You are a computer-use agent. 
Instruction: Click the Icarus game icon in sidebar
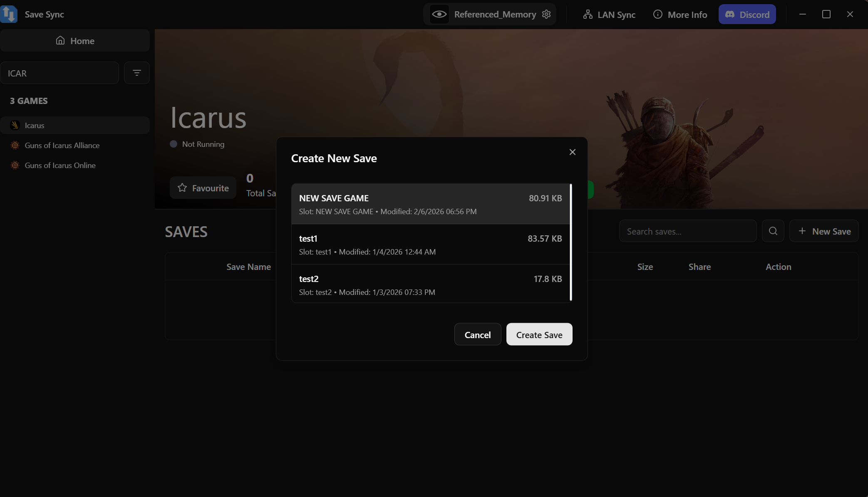[x=15, y=125]
